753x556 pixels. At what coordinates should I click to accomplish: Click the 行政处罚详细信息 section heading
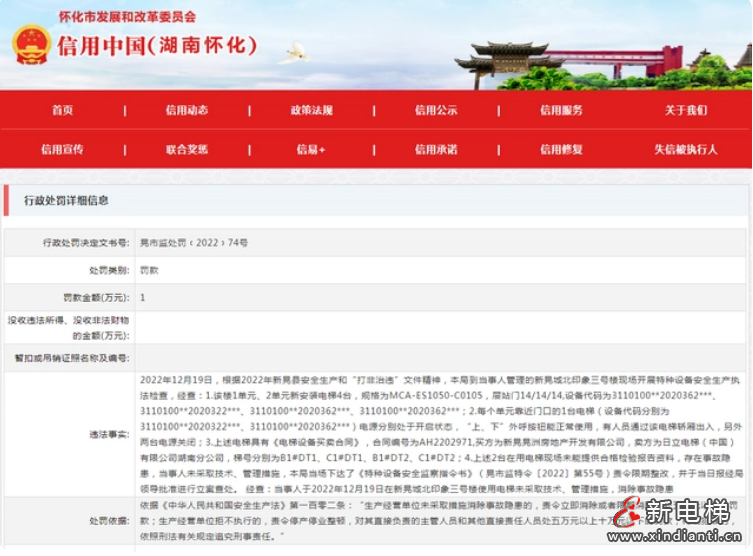coord(66,201)
